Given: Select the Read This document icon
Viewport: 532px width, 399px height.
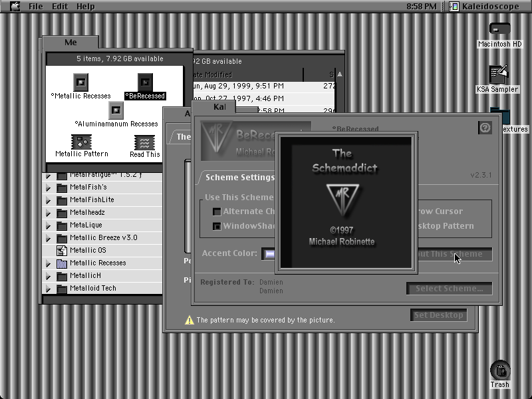Looking at the screenshot, I should (144, 142).
